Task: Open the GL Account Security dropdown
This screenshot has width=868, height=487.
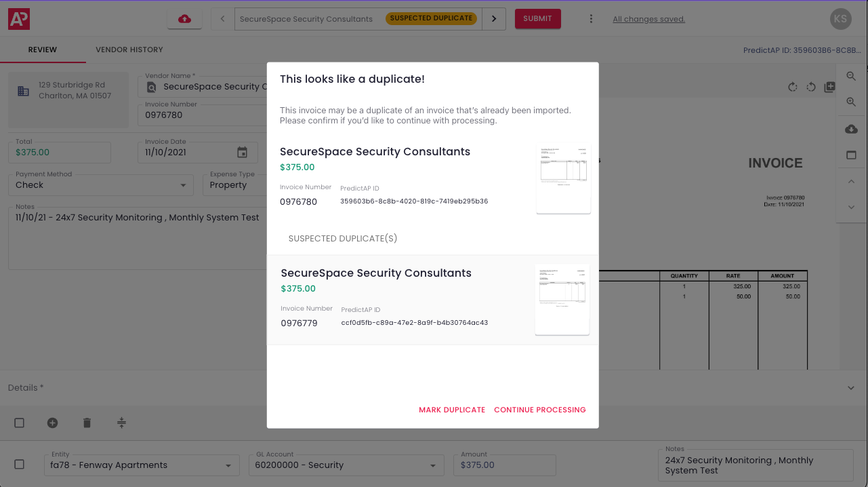Action: (433, 466)
